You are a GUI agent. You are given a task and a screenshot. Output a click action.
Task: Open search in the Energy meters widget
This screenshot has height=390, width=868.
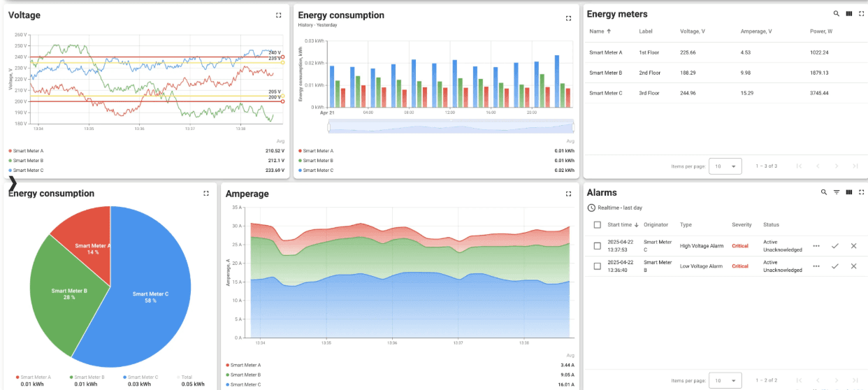(x=837, y=13)
